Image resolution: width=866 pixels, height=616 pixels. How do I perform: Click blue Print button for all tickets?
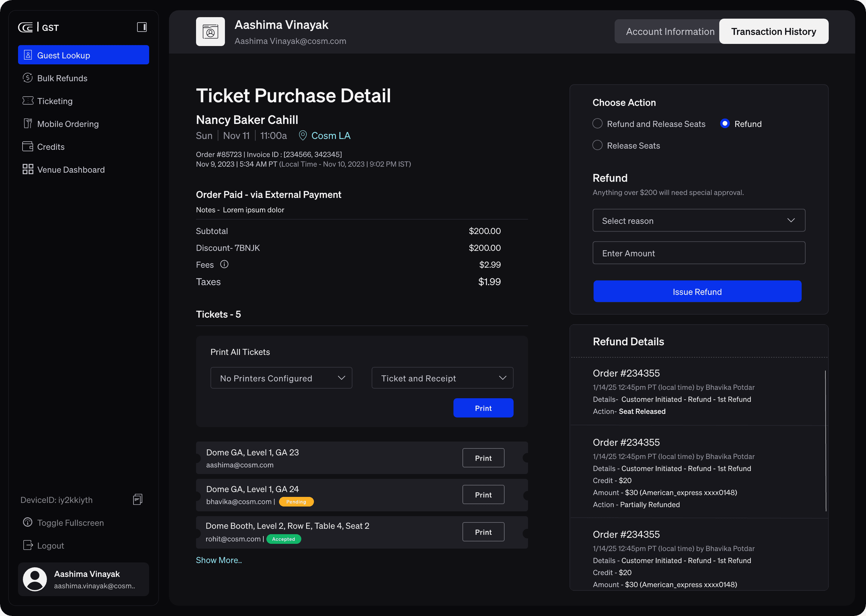click(x=484, y=408)
